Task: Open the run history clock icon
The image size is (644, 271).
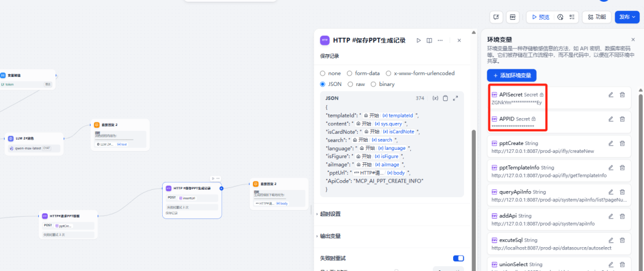Action: [560, 17]
